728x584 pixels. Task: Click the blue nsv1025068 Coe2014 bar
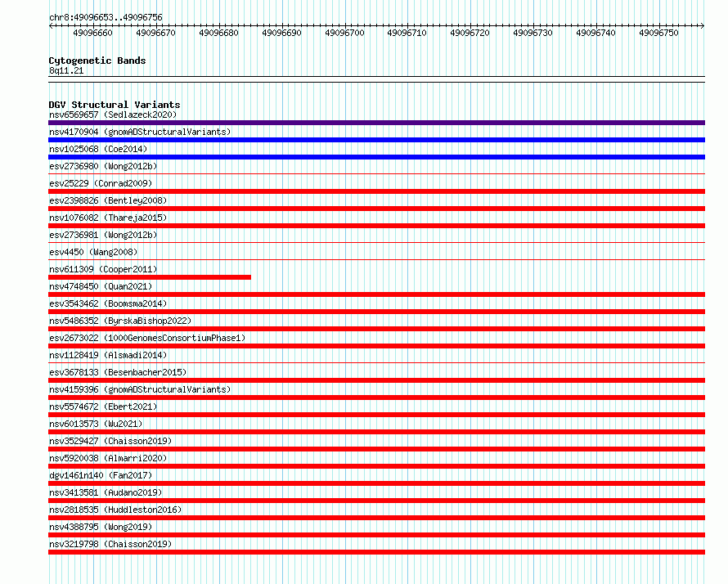[376, 157]
